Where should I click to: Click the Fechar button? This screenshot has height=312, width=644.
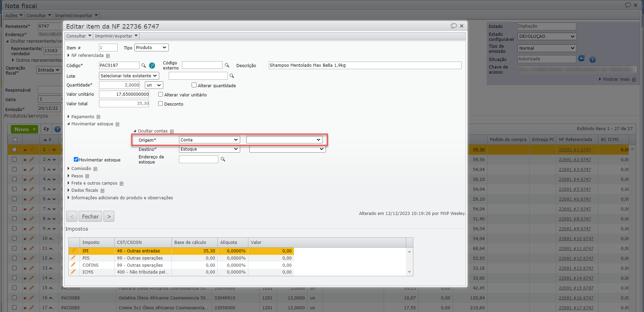[90, 216]
